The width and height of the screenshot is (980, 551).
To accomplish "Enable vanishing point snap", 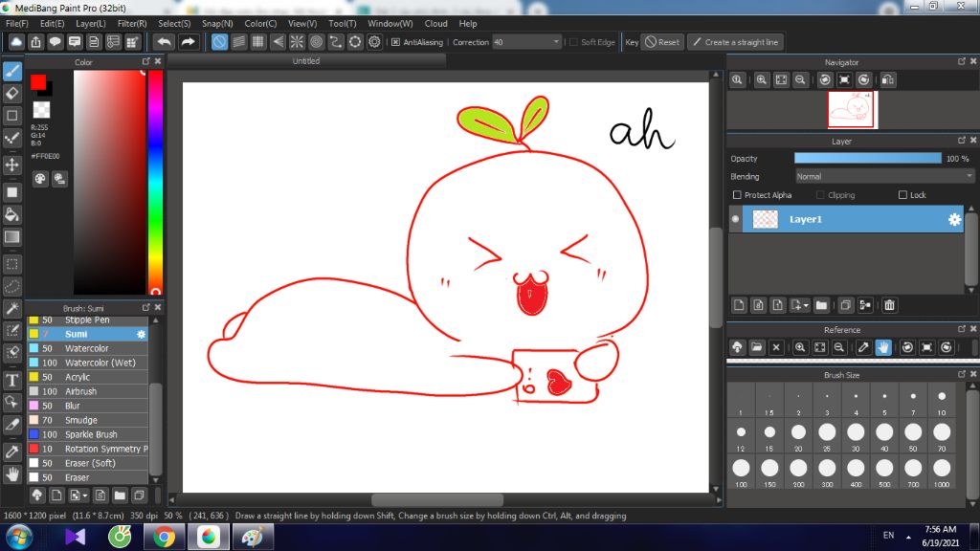I will 278,42.
